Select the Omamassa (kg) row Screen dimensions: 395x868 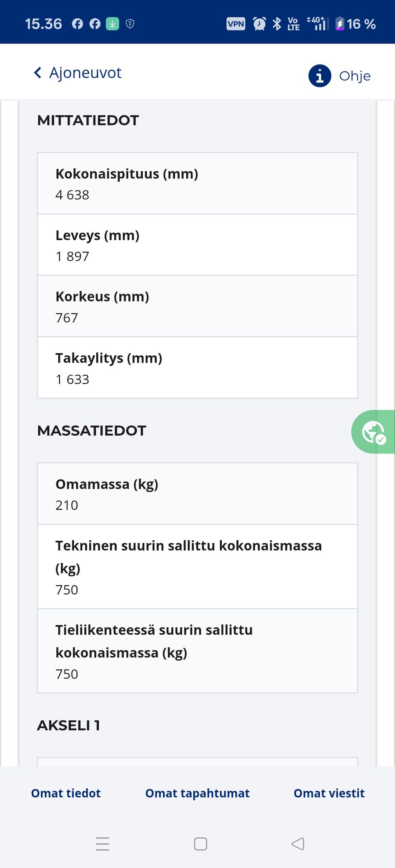click(197, 494)
